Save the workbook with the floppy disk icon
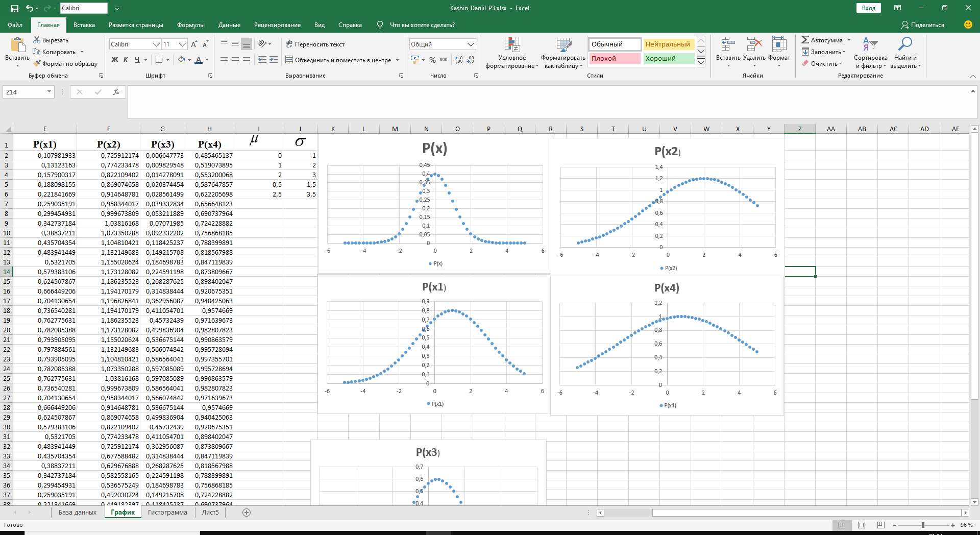 [x=15, y=8]
